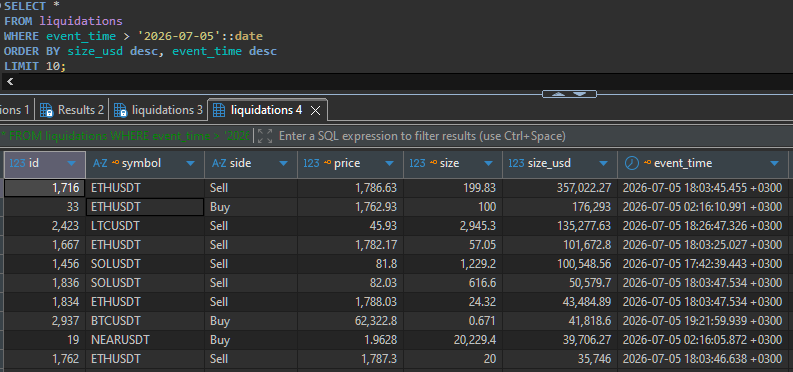Open the price column filter dropdown
This screenshot has width=793, height=372.
coord(389,163)
